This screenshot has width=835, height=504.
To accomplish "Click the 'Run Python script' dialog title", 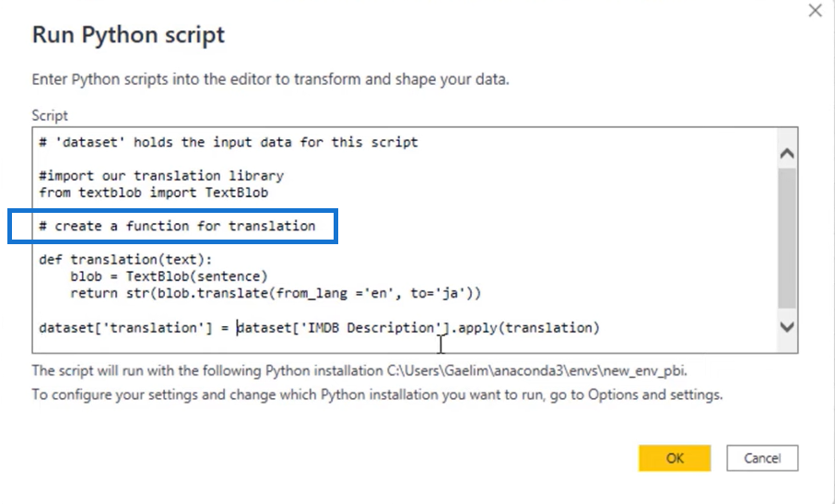I will click(x=128, y=35).
